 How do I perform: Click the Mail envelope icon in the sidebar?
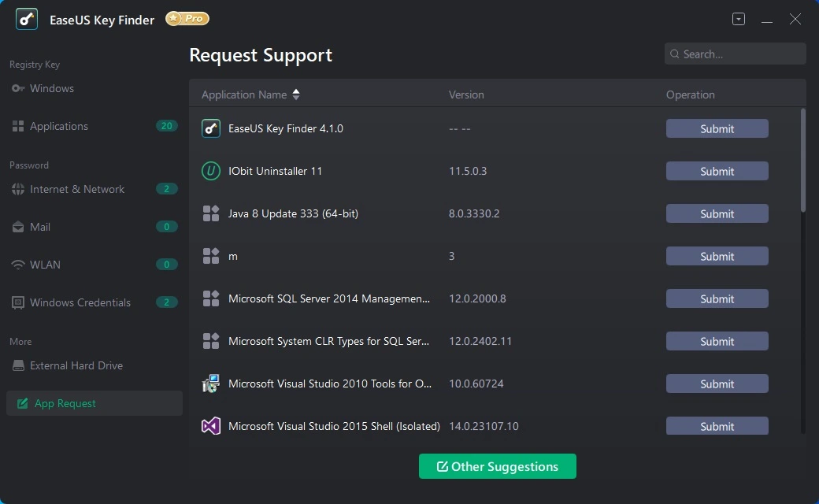point(18,227)
